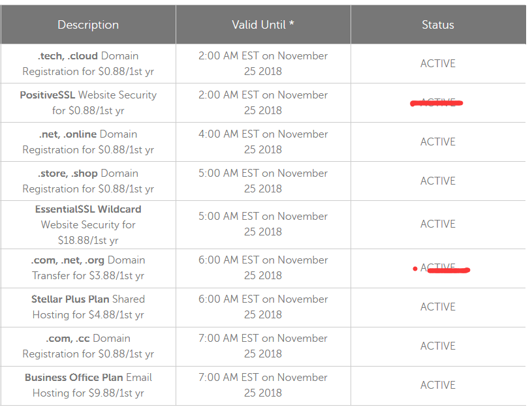Click the crossed-out status in PositiveSSL row
The image size is (532, 409).
pyautogui.click(x=438, y=102)
